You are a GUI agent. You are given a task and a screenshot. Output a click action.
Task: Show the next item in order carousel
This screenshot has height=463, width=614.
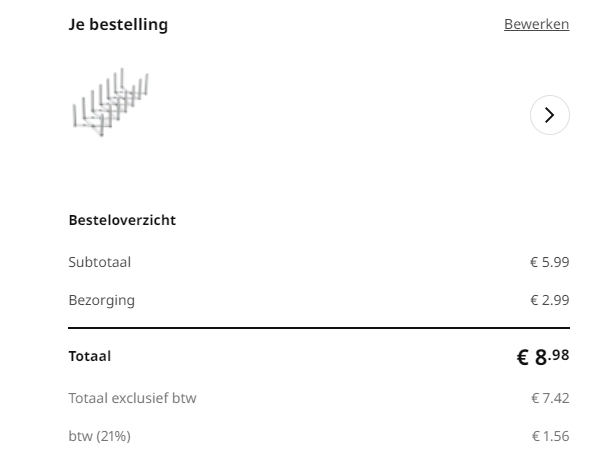[x=549, y=115]
